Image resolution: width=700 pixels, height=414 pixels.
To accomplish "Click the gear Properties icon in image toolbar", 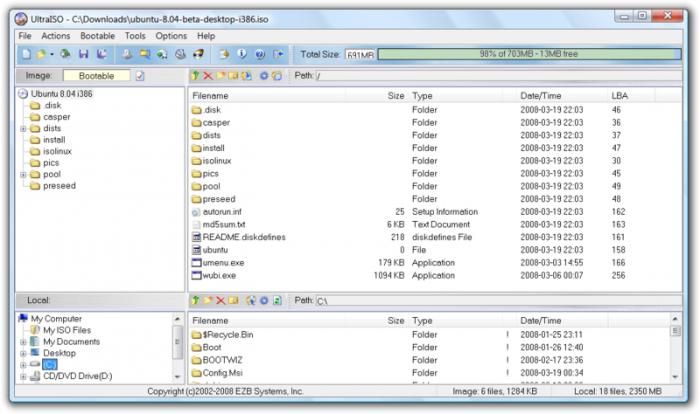I will coord(264,76).
